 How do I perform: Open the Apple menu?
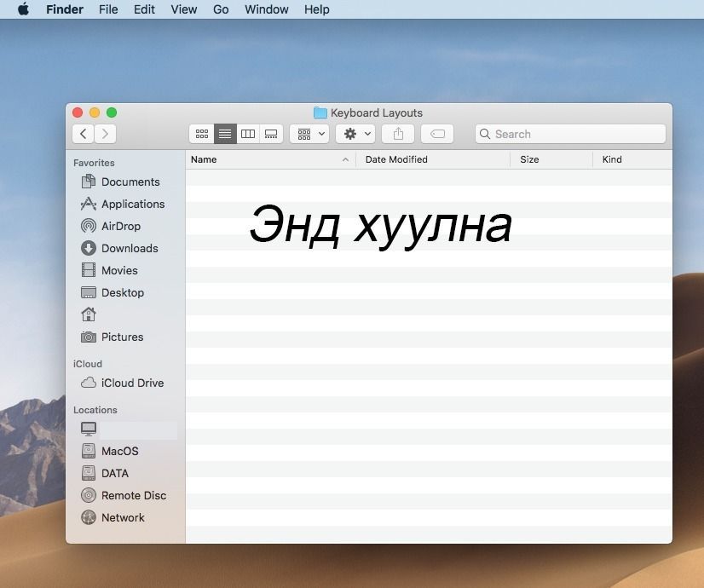click(x=23, y=9)
